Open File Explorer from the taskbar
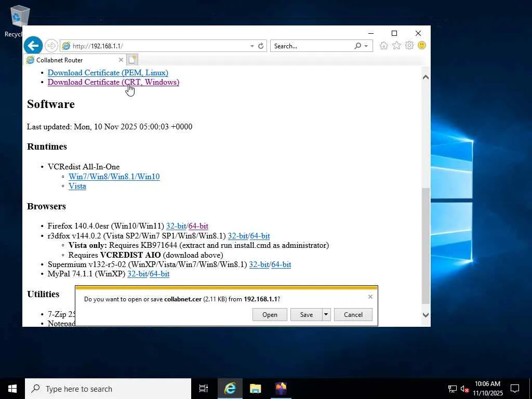Screen dimensions: 532x399 tap(255, 389)
